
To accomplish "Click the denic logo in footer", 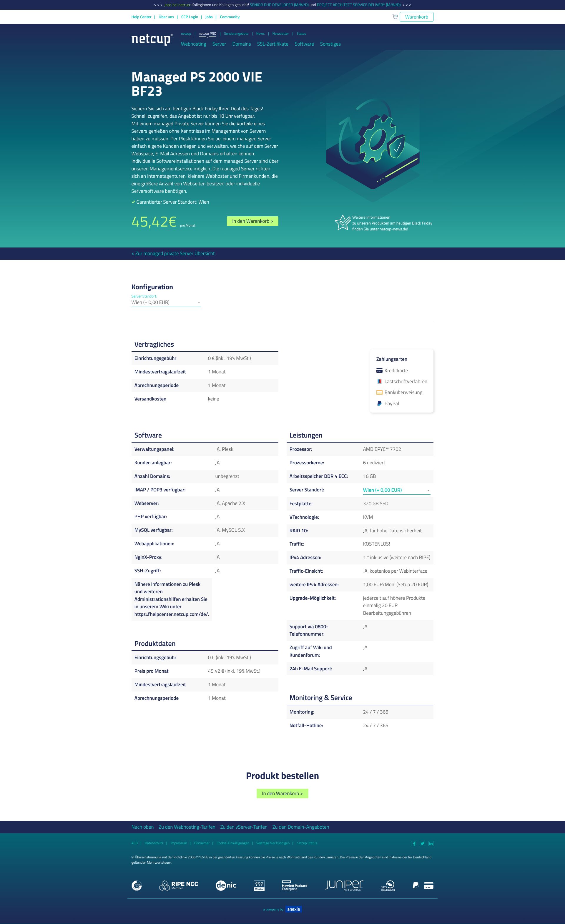I will tap(226, 885).
